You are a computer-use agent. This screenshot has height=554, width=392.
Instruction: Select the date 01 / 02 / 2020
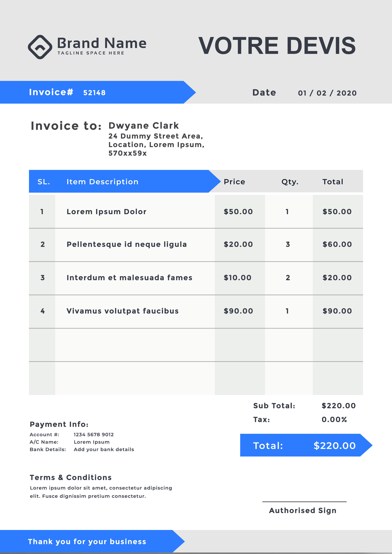(327, 93)
